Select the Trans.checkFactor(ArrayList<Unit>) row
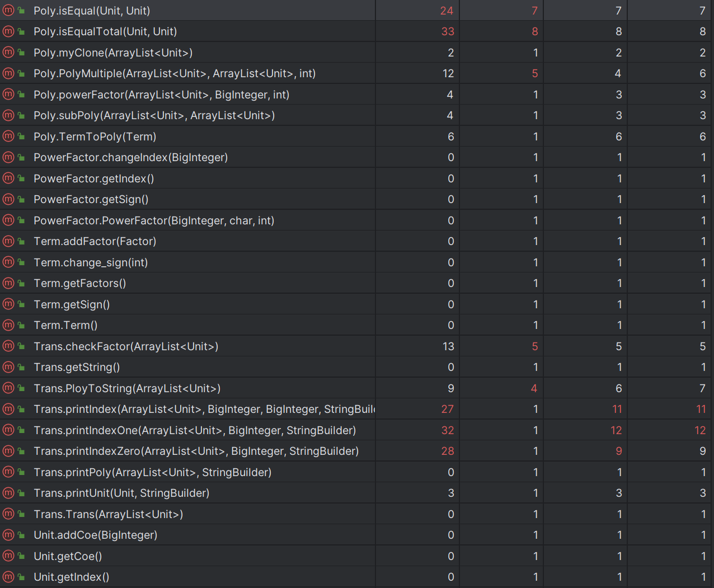 click(x=126, y=346)
